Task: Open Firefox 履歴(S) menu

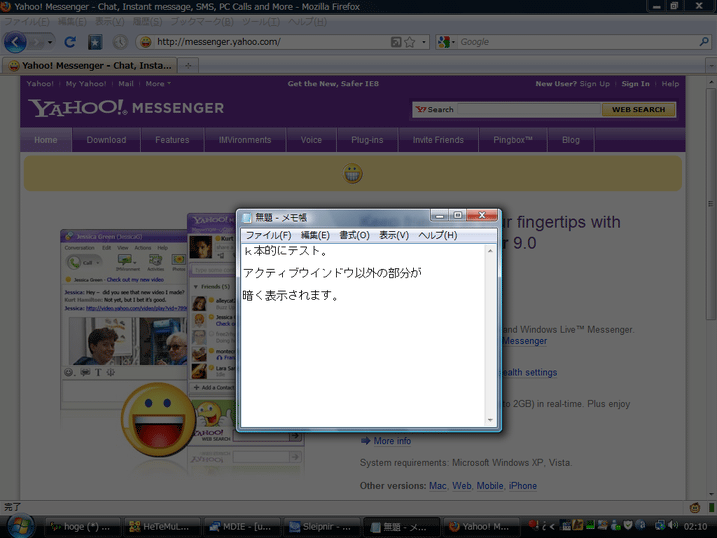Action: click(147, 21)
